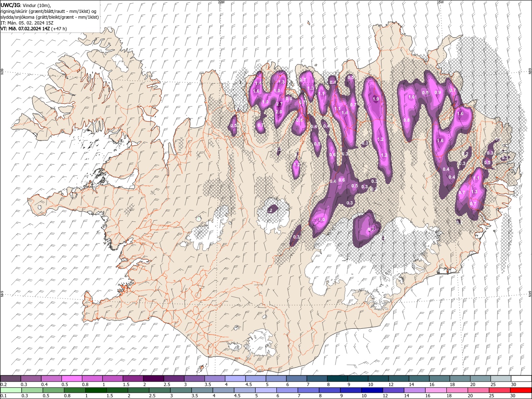Click the 2.0 snowfall value on the map
532x399 pixels.
point(279,112)
